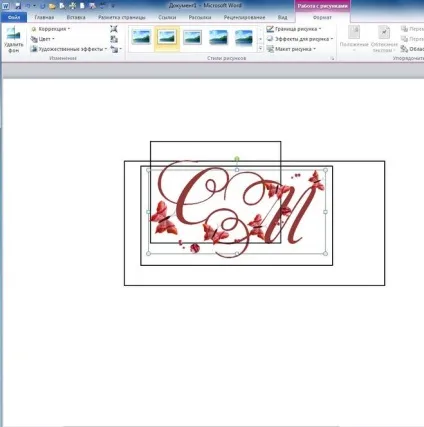
Task: Open the Customize Quick Access Toolbar arrow
Action: (x=113, y=6)
